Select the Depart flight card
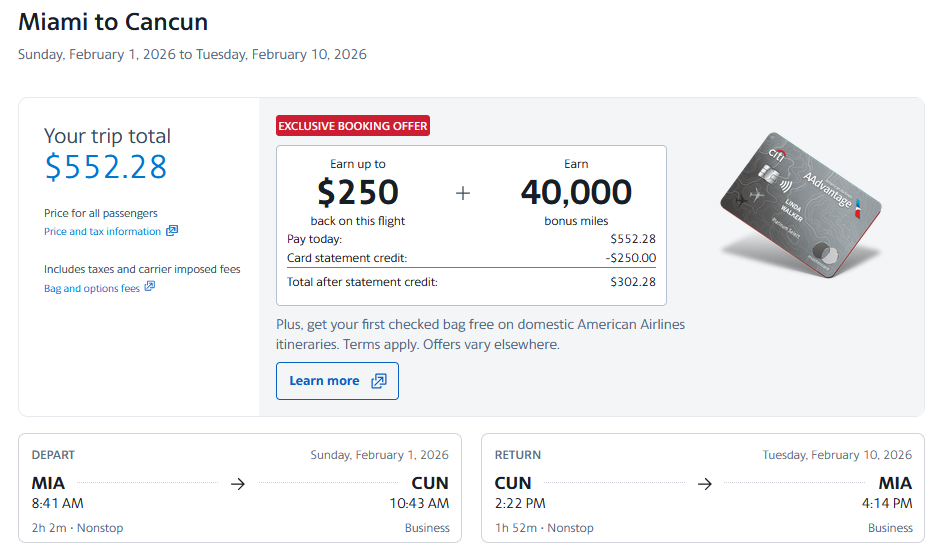Screen dimensions: 937x559 (x=240, y=487)
